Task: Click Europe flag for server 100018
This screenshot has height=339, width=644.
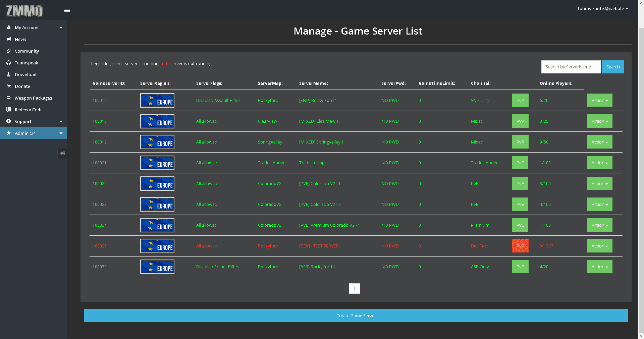Action: click(157, 121)
